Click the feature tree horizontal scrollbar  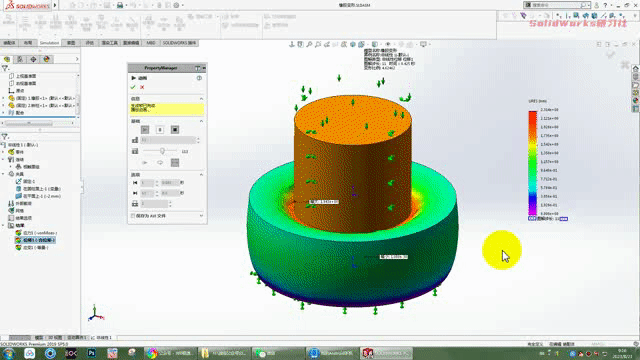click(x=29, y=123)
